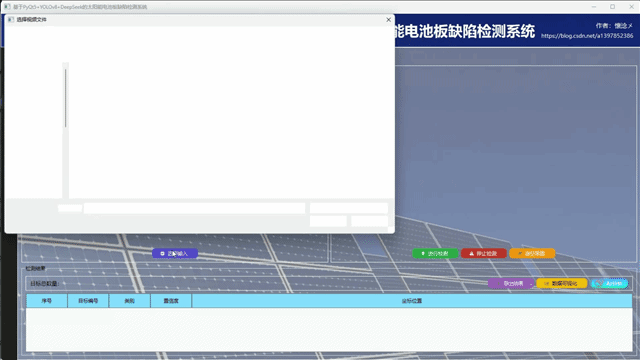This screenshot has height=360, width=640.
Task: Click the orange button beside stop detection
Action: [532, 253]
